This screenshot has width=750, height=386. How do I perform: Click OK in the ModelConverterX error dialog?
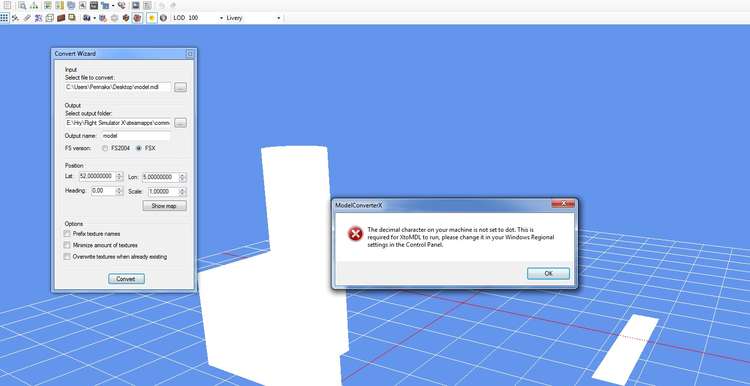(548, 274)
